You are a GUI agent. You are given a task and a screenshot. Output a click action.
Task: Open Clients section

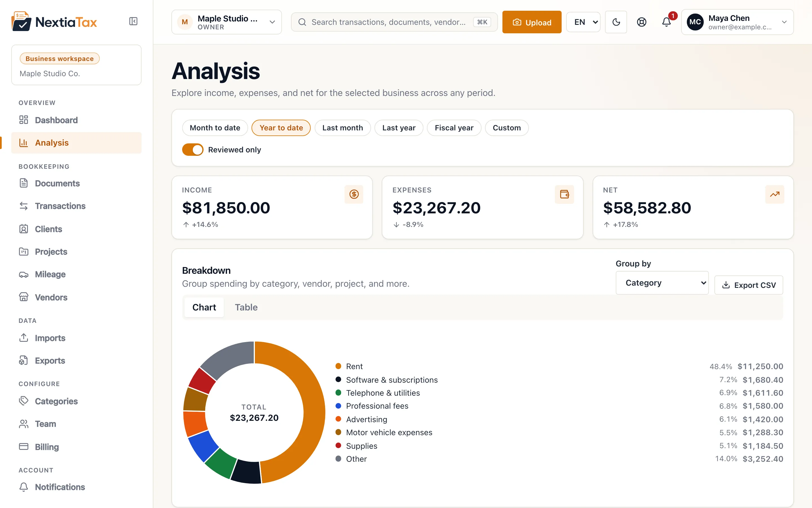(76, 229)
